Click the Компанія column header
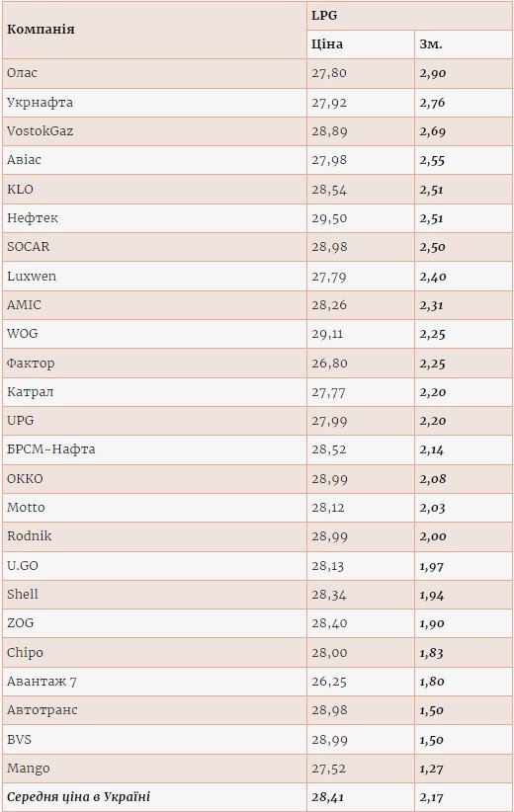The image size is (514, 812). 154,30
